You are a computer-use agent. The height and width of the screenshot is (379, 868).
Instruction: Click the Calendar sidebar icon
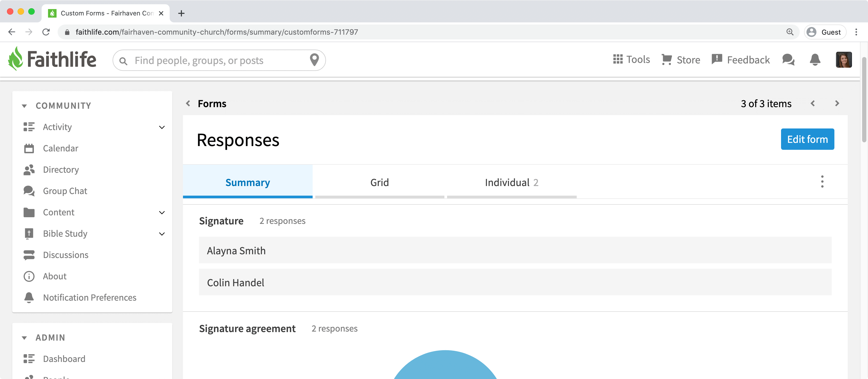click(x=29, y=148)
